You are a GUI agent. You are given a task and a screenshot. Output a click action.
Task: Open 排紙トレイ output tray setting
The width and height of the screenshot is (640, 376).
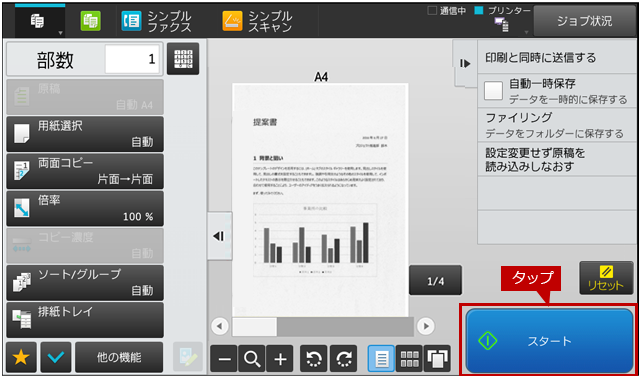click(85, 320)
